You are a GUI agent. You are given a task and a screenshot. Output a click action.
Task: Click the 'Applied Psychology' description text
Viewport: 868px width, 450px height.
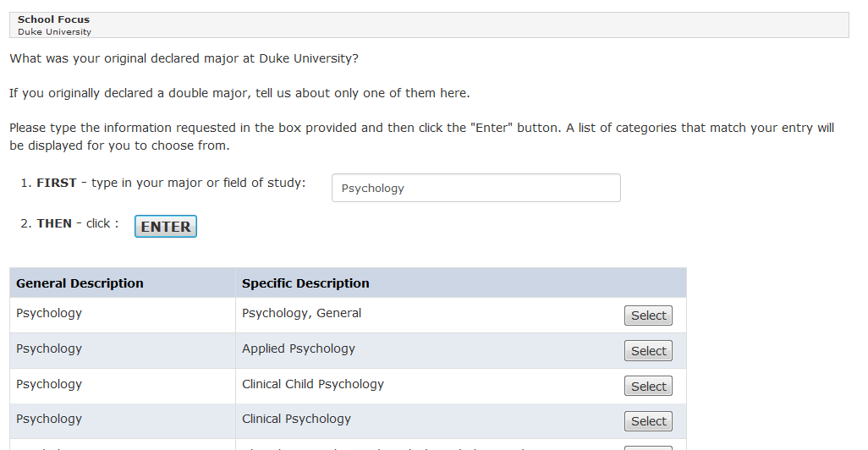298,348
